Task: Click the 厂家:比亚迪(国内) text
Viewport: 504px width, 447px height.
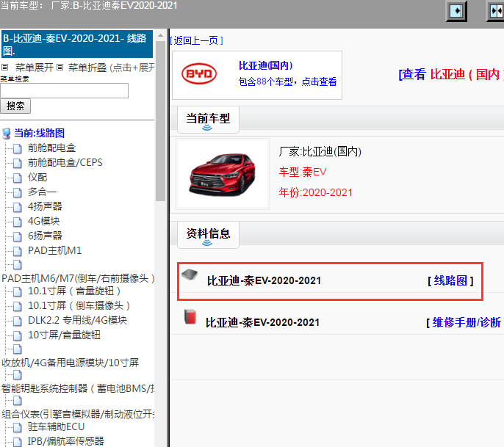Action: [320, 151]
